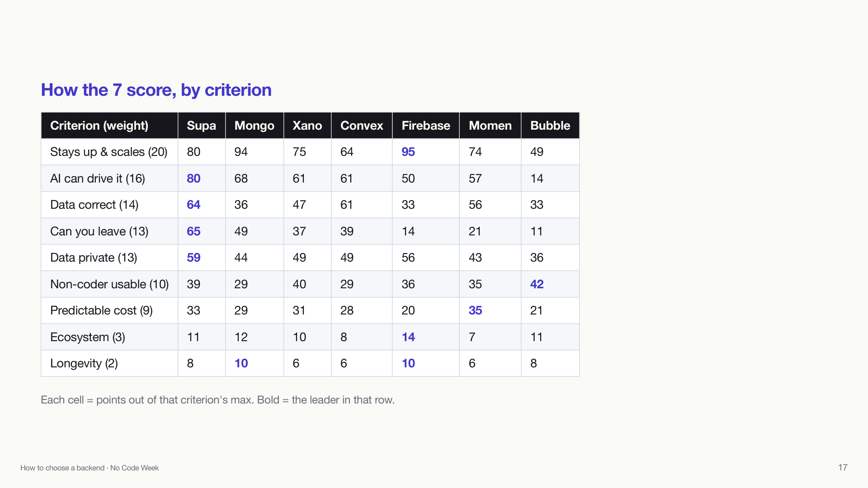Viewport: 868px width, 488px height.
Task: Click Bubble's 14 in AI can drive it row
Action: pos(537,178)
